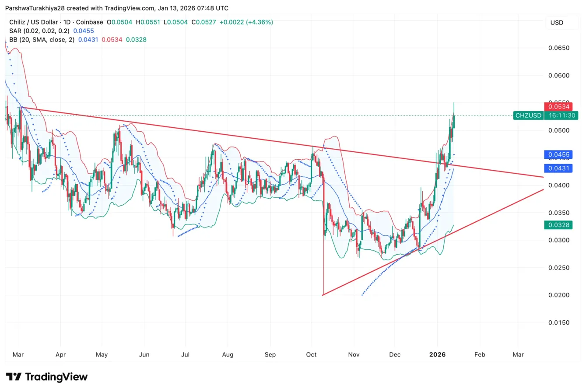Open the Coinbase exchange selector in the legend
Image resolution: width=586 pixels, height=392 pixels.
point(90,22)
